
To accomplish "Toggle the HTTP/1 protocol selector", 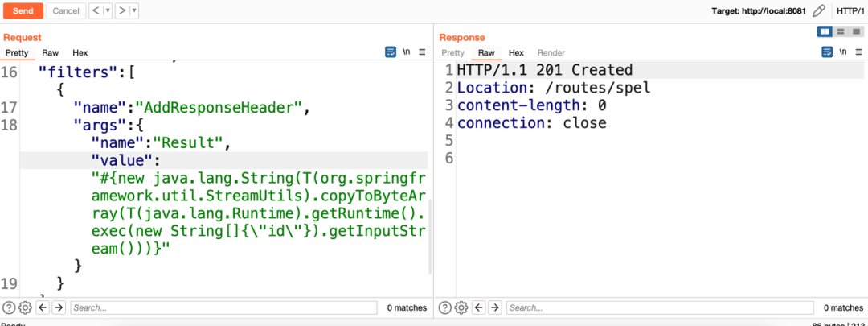I will coord(850,10).
